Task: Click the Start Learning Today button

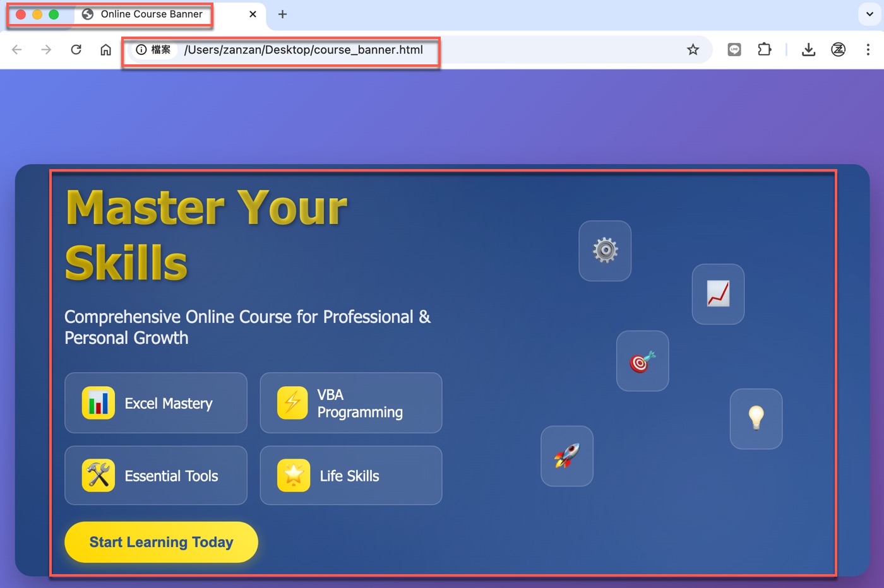Action: 161,542
